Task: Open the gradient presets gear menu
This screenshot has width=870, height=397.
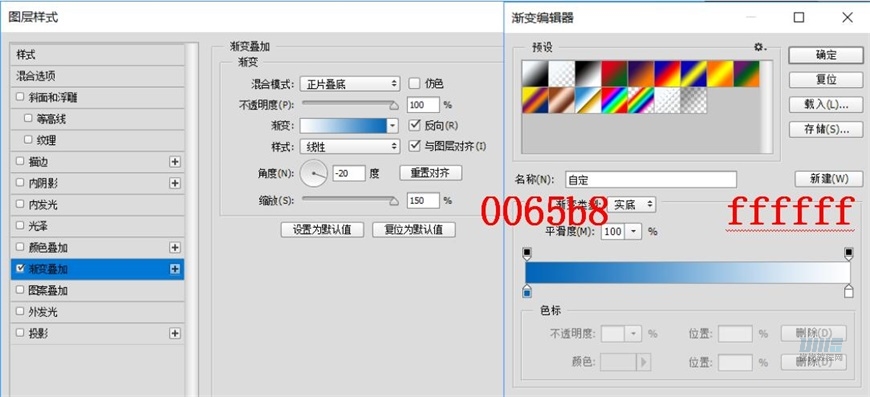Action: point(760,47)
